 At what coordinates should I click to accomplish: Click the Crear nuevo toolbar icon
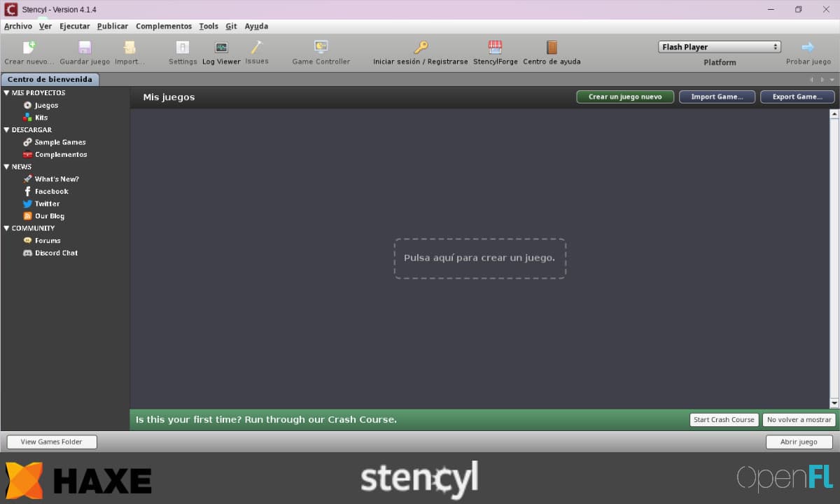click(29, 48)
